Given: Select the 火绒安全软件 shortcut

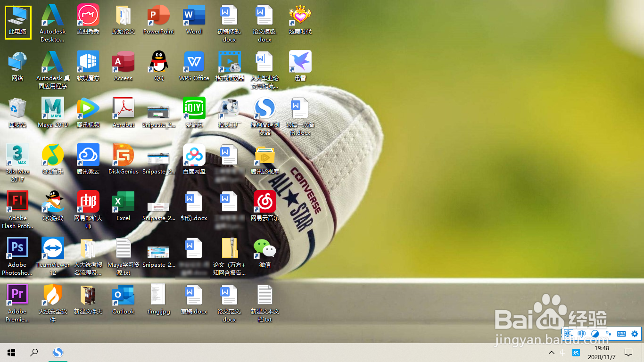Looking at the screenshot, I should tap(53, 303).
